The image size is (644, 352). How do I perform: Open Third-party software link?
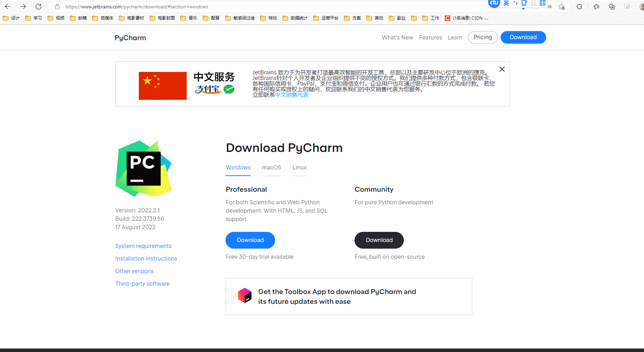[142, 284]
